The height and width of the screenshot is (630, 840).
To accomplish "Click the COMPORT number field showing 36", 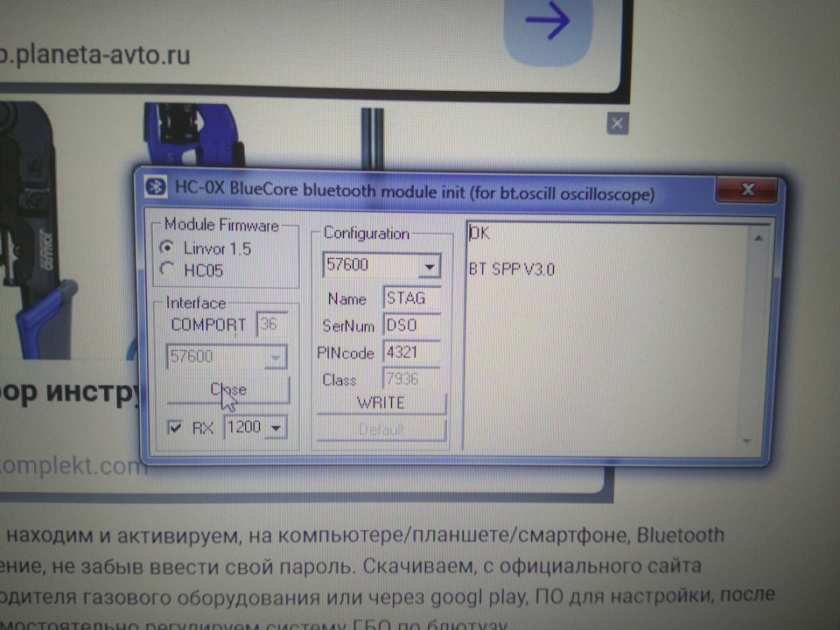I will pyautogui.click(x=272, y=324).
